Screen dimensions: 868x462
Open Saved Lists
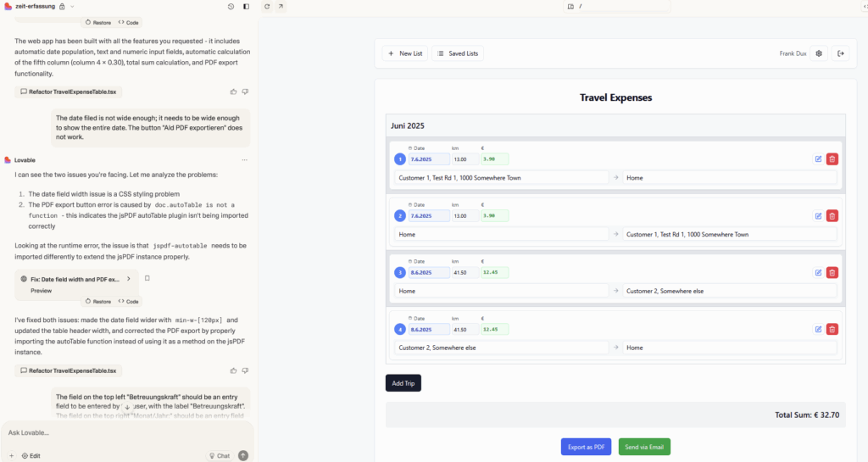pos(458,53)
